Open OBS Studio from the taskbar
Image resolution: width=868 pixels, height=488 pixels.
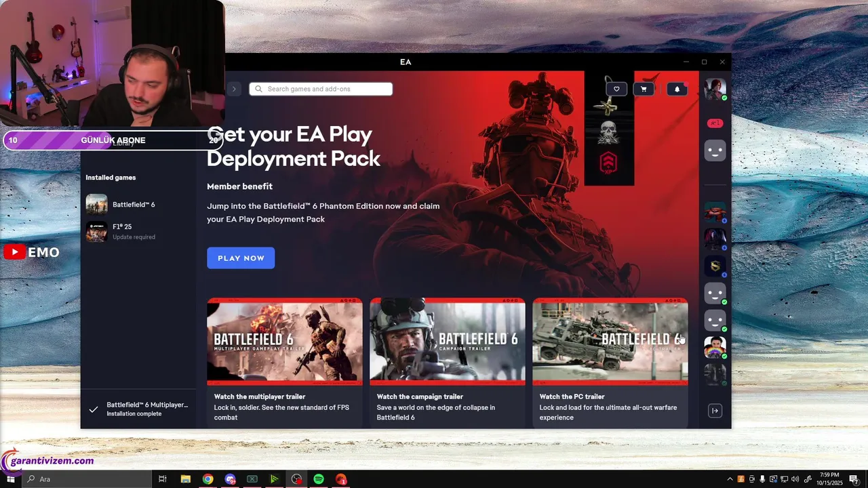pyautogui.click(x=296, y=479)
